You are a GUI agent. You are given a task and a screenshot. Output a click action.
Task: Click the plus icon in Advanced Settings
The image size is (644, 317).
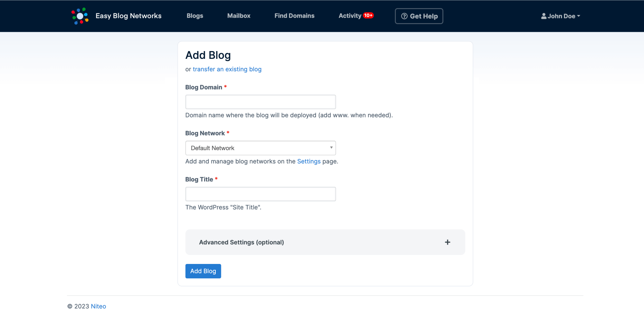click(448, 242)
